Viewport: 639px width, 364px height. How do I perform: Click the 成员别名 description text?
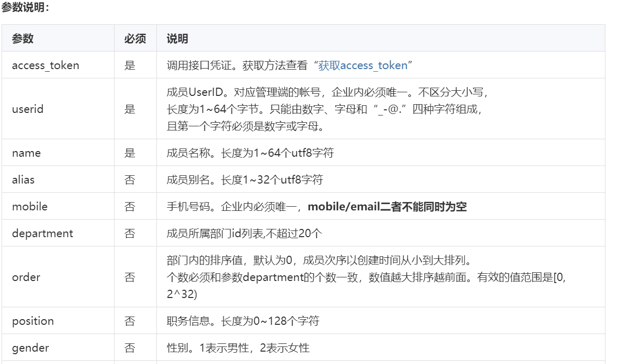coord(245,180)
